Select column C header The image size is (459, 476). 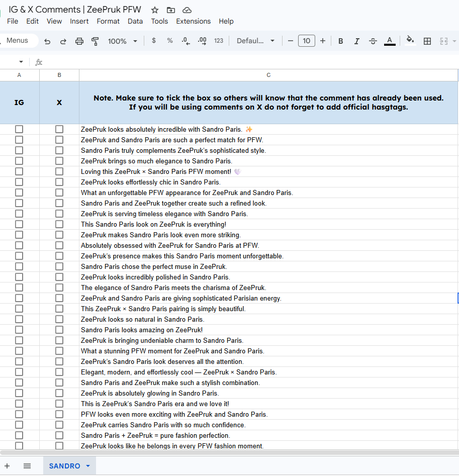268,75
